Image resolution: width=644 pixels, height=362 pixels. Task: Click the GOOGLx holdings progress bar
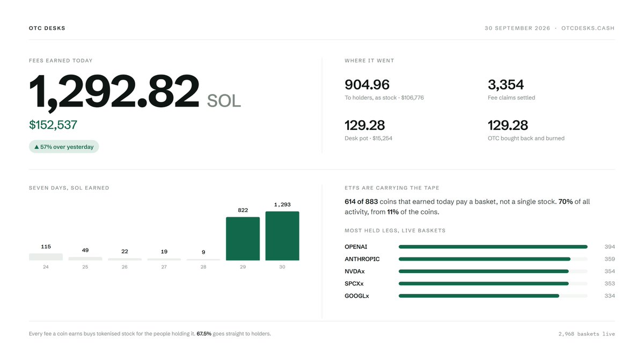[x=493, y=296]
